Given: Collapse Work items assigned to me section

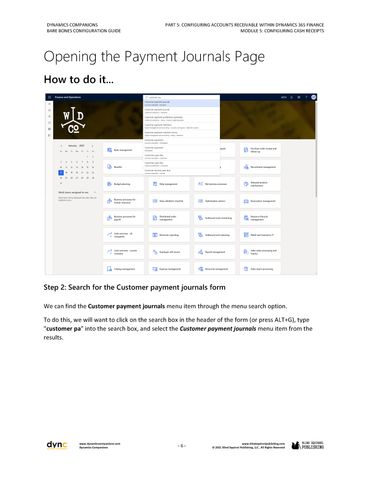Looking at the screenshot, I should coord(95,192).
